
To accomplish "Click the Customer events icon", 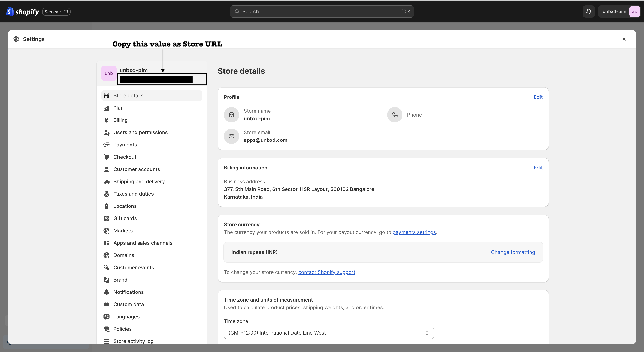I will [x=107, y=267].
